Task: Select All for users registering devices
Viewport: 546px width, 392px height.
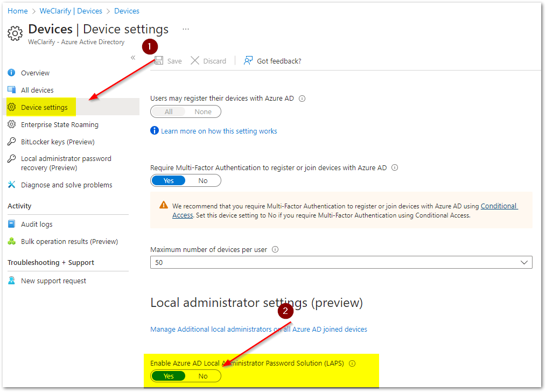Action: (x=169, y=112)
